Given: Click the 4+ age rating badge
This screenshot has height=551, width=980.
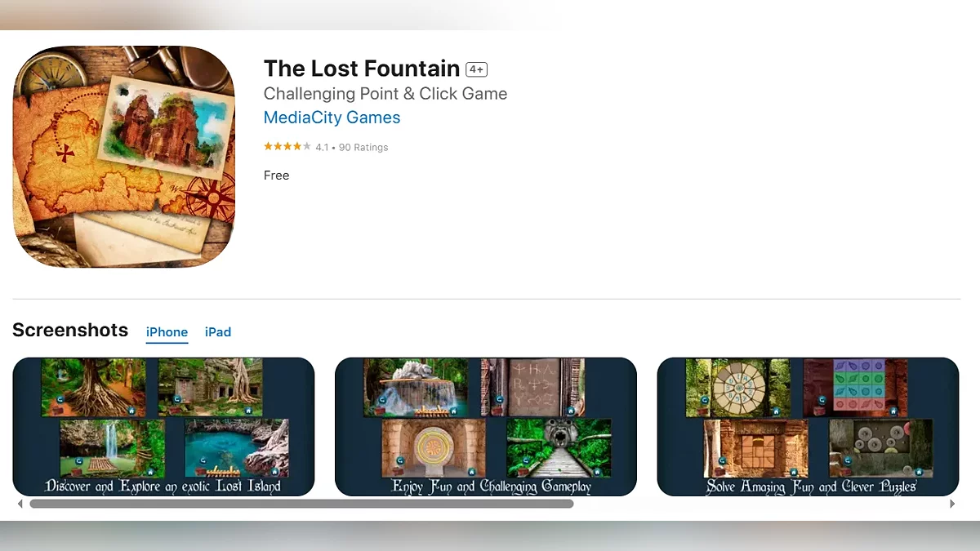Looking at the screenshot, I should (x=476, y=69).
